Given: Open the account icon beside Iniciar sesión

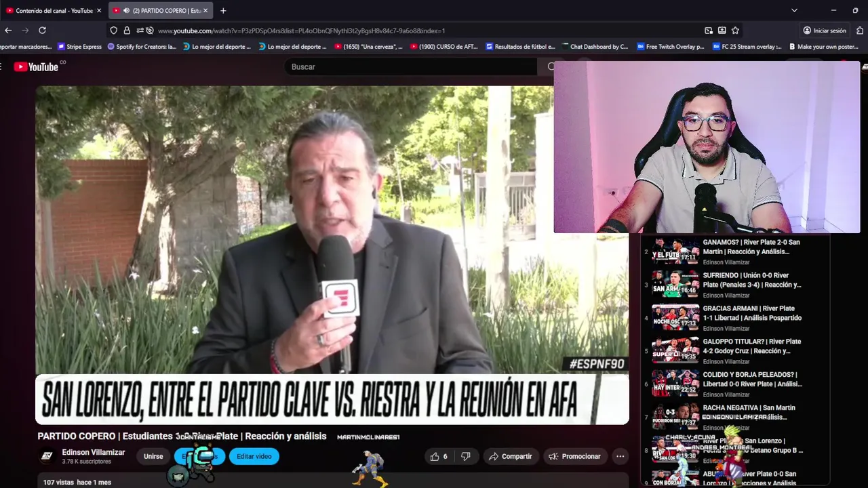Looking at the screenshot, I should 807,30.
